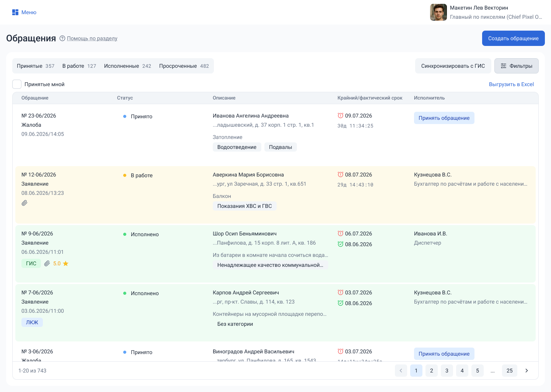
Task: Click the help question mark icon
Action: click(x=62, y=38)
